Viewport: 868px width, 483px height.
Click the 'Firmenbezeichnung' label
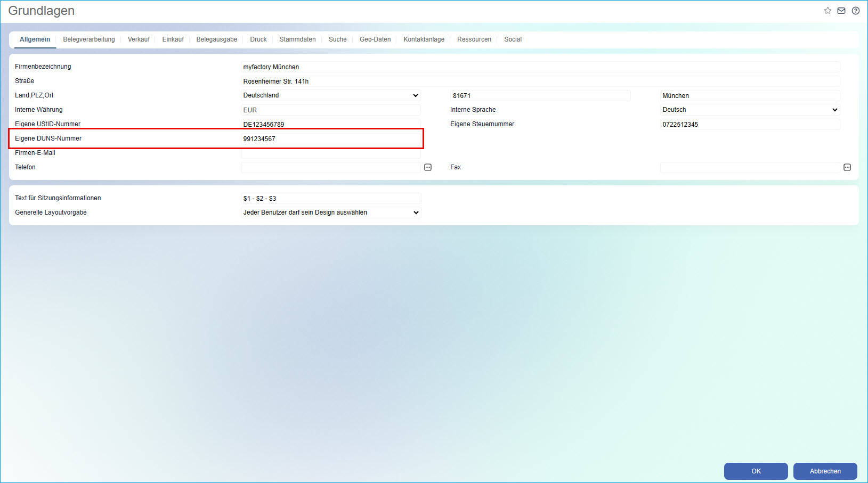click(x=43, y=67)
